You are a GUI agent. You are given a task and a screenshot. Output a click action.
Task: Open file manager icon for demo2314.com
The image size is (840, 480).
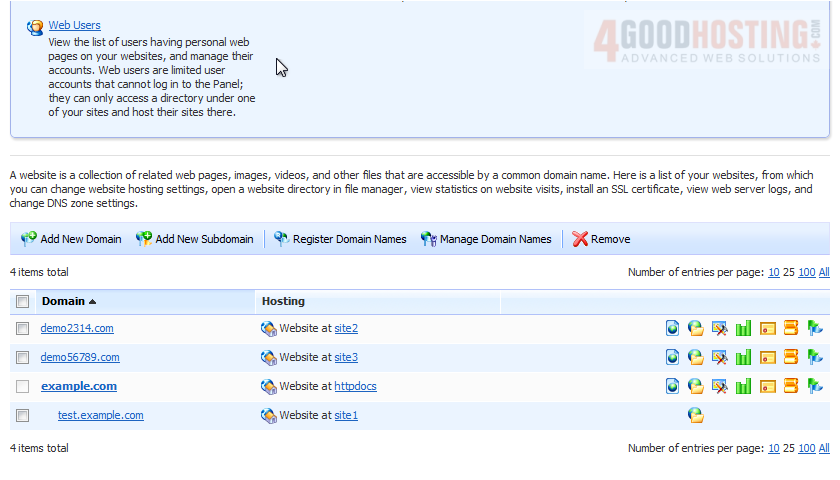[x=696, y=328]
